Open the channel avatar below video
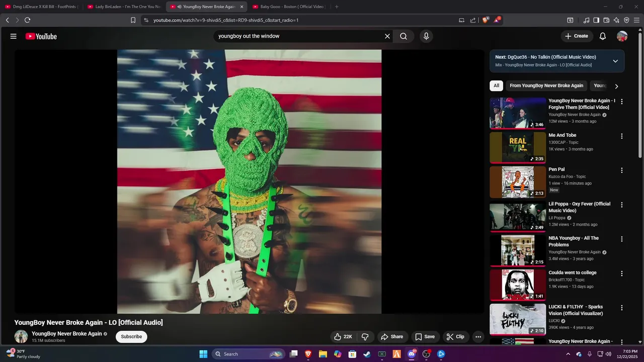The height and width of the screenshot is (362, 644). [x=21, y=337]
